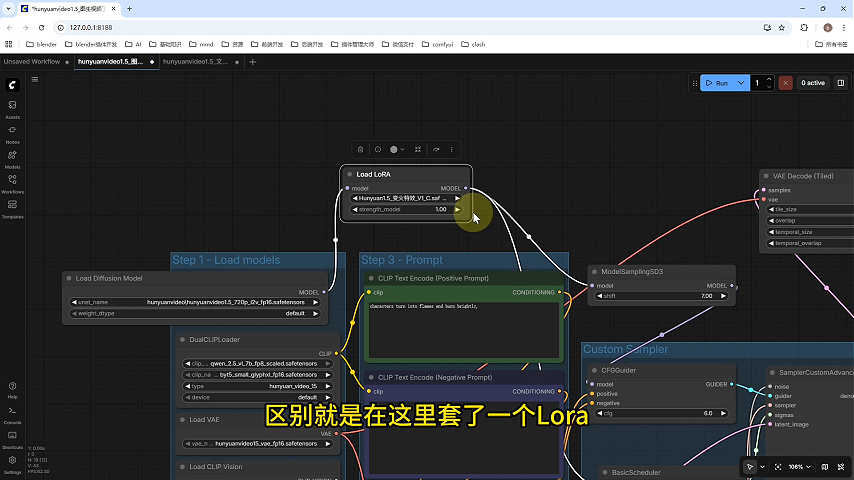The height and width of the screenshot is (480, 854).
Task: Open more options in node toolbar
Action: point(452,149)
